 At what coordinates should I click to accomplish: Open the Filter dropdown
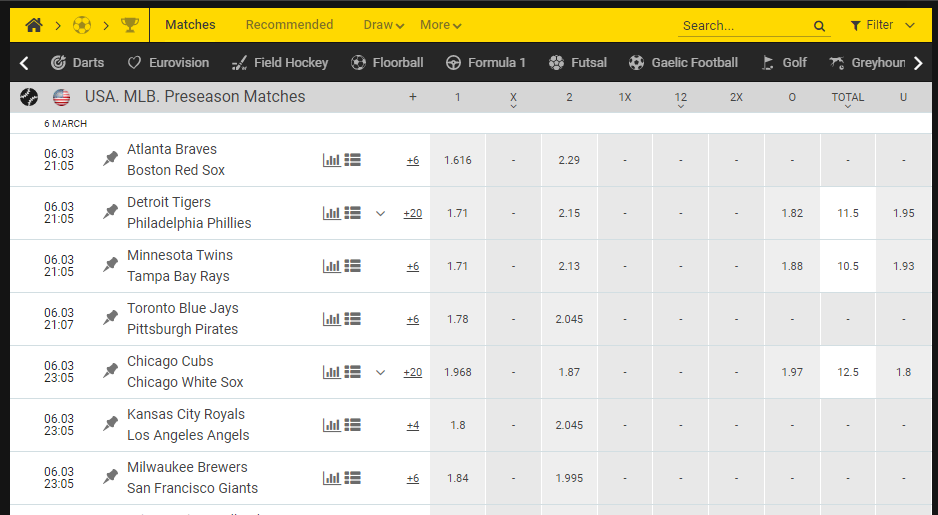point(883,25)
